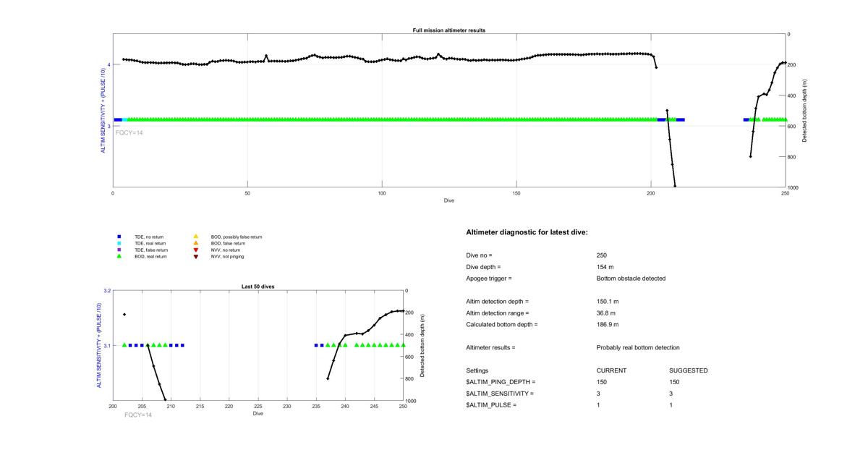Click the orange triangle BOD false return legend marker

click(x=195, y=243)
